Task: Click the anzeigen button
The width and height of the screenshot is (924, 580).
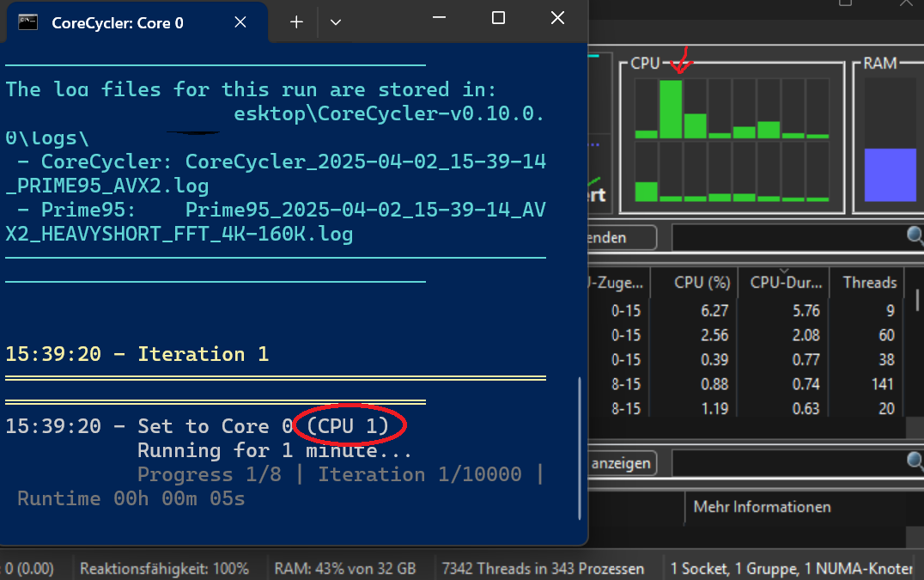Action: tap(621, 463)
